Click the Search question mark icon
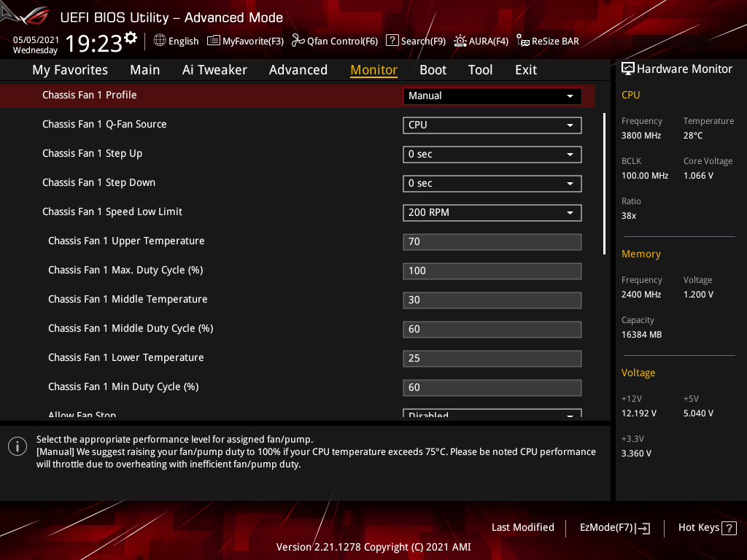Screen dimensions: 747x560 click(392, 41)
